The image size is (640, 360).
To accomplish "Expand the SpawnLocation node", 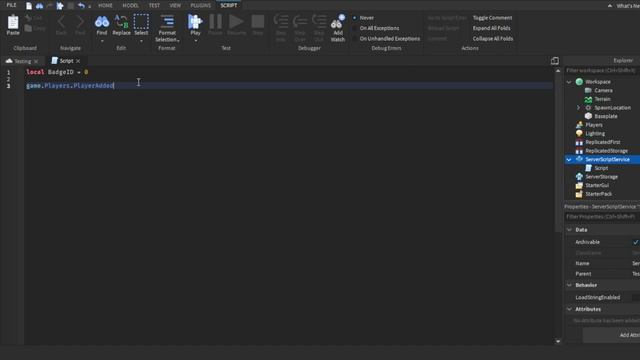I will click(x=578, y=108).
